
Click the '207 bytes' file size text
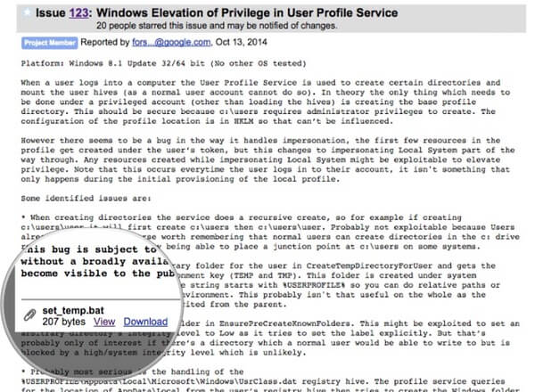pyautogui.click(x=64, y=322)
